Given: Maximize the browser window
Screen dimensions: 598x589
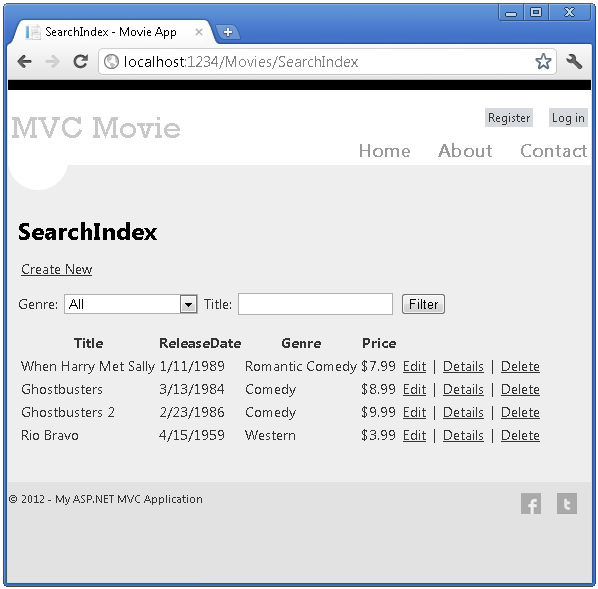Looking at the screenshot, I should [x=536, y=13].
